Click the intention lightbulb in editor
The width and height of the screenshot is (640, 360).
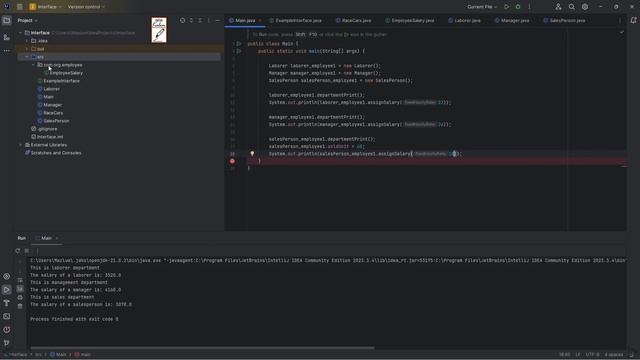252,153
